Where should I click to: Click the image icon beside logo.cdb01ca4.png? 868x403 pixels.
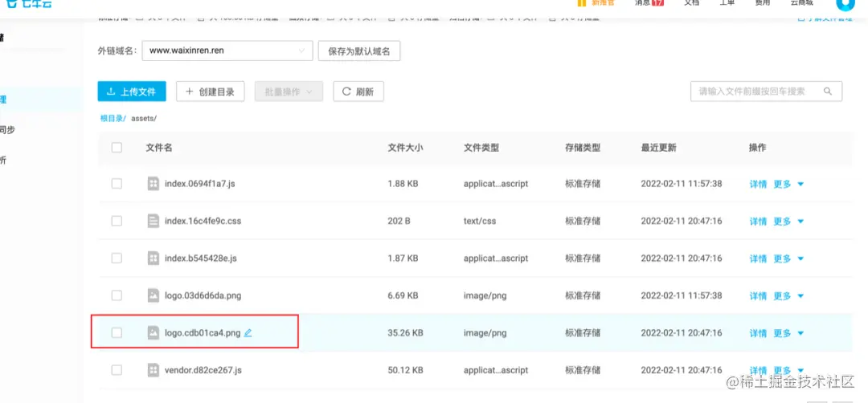point(154,333)
